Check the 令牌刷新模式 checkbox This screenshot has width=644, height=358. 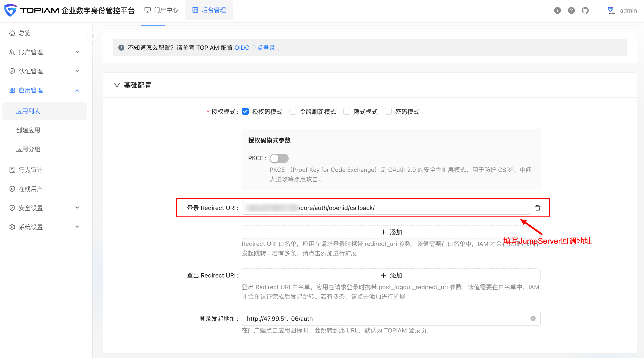click(293, 112)
